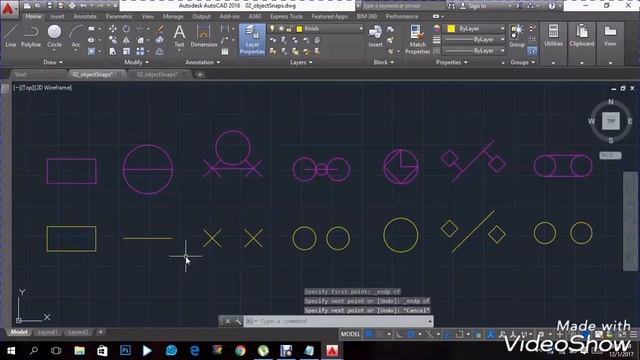Expand the Groups panel

coord(522,62)
